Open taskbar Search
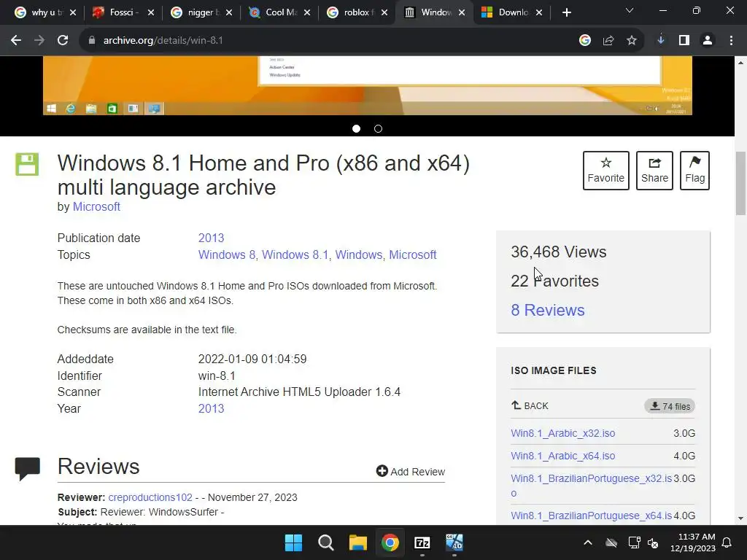The image size is (747, 560). click(326, 542)
